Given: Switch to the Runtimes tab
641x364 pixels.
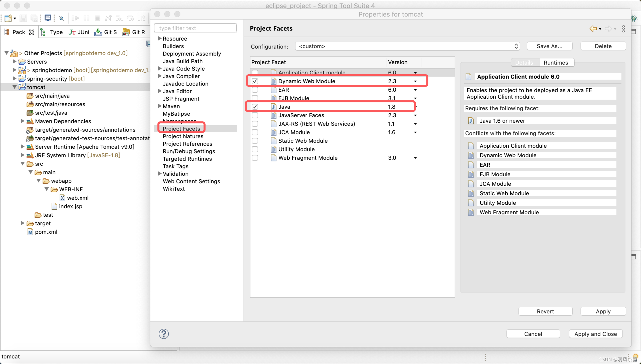Looking at the screenshot, I should 556,63.
